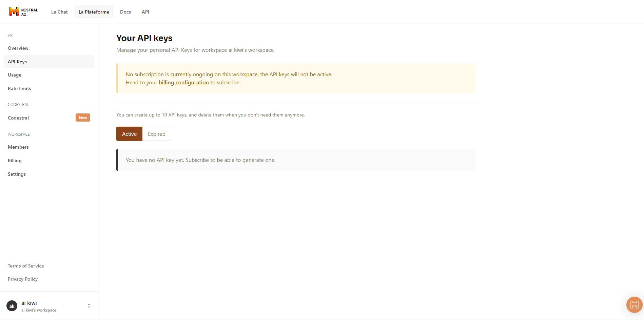
Task: Click the CODESTRAL section label
Action: point(18,105)
